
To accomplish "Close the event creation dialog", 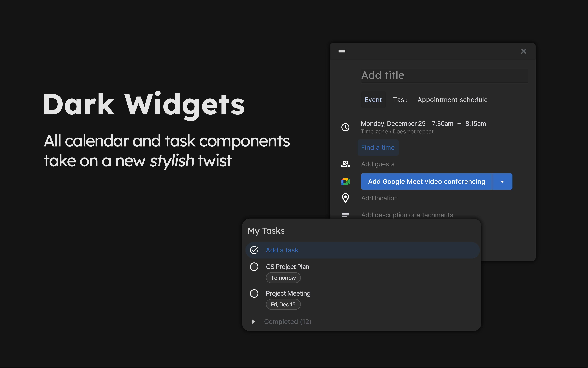I will click(524, 51).
